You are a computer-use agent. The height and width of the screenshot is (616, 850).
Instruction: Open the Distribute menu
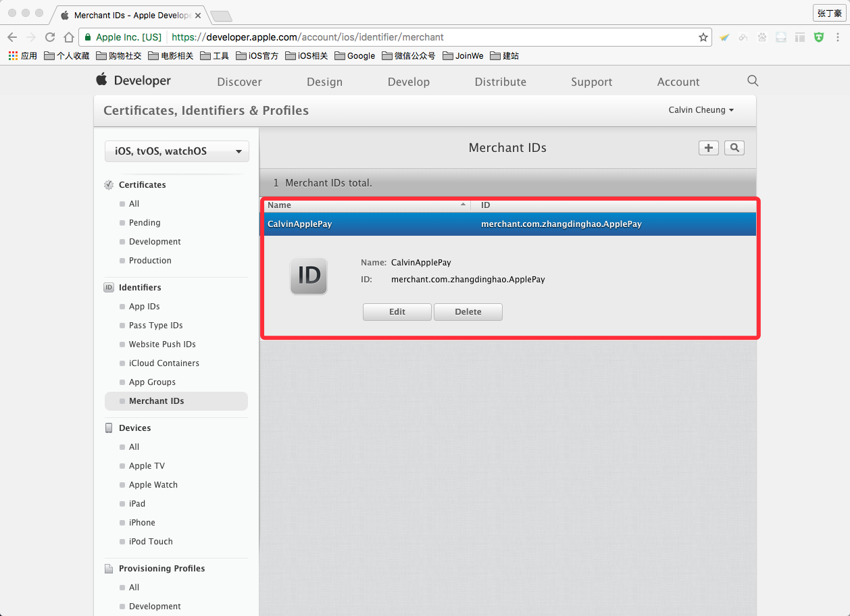click(x=501, y=82)
